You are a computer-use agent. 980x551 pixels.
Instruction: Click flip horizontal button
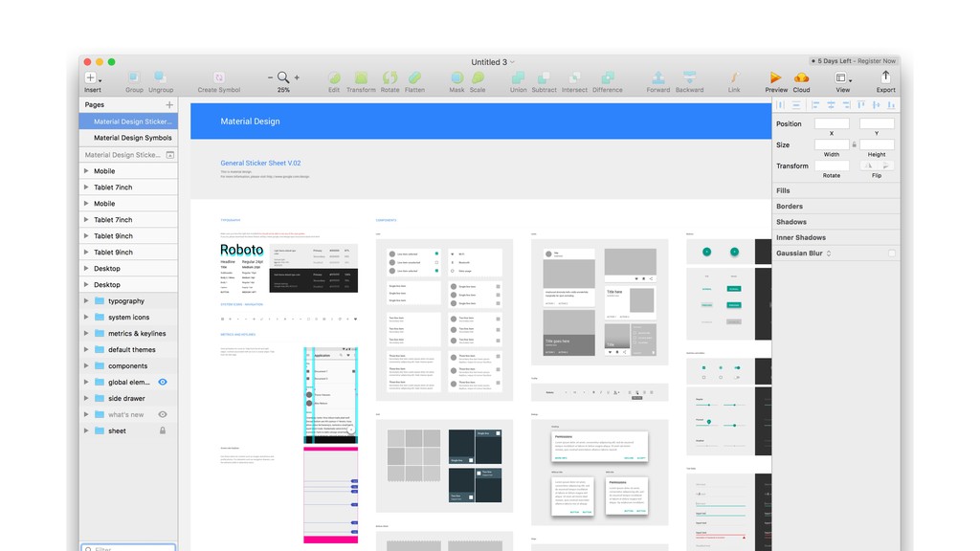click(868, 165)
